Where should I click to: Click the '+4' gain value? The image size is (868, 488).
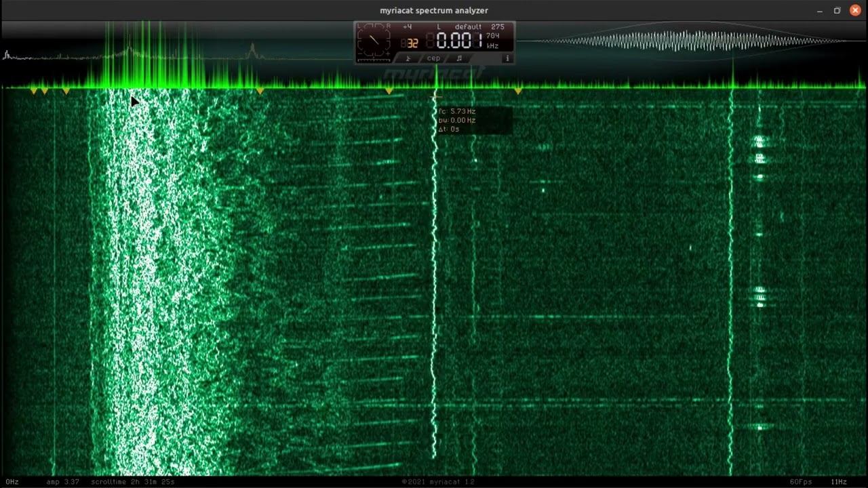pyautogui.click(x=407, y=27)
